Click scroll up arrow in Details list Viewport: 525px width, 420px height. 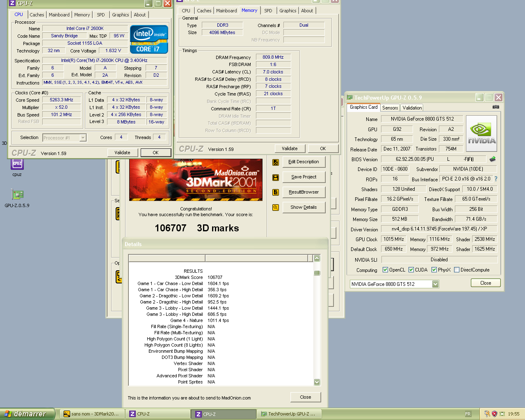point(317,258)
